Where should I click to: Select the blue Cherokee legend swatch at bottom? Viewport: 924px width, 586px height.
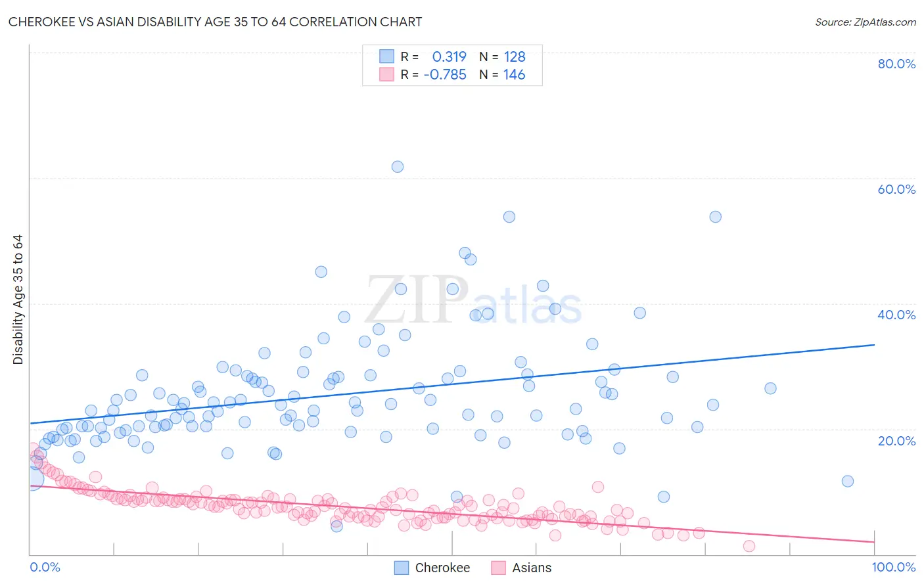click(402, 568)
